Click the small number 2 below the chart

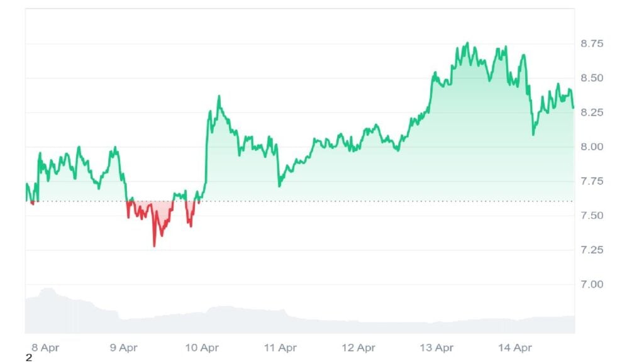point(28,358)
